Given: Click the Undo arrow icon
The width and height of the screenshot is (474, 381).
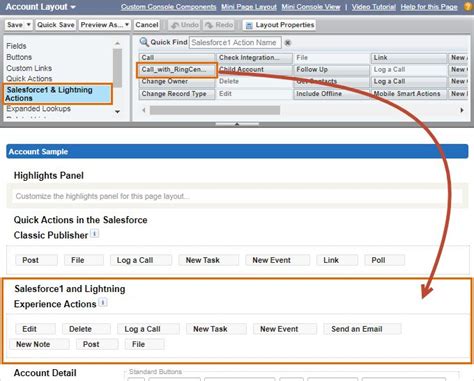Looking at the screenshot, I should click(x=174, y=25).
